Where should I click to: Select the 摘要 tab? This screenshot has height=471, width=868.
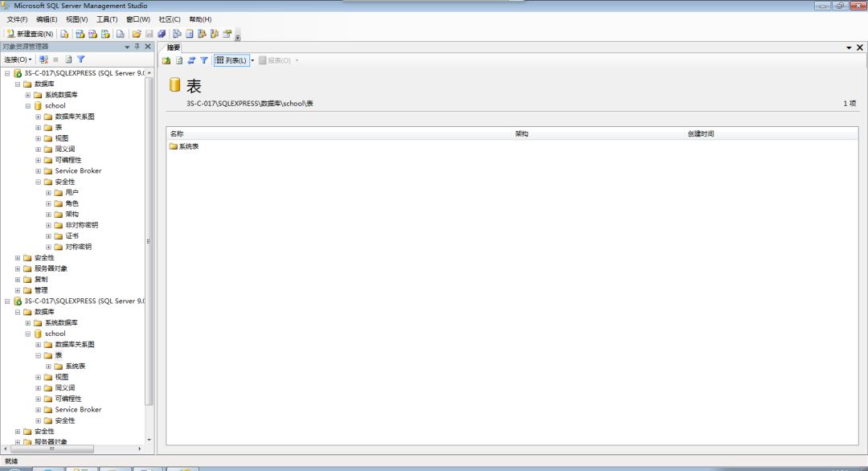174,47
